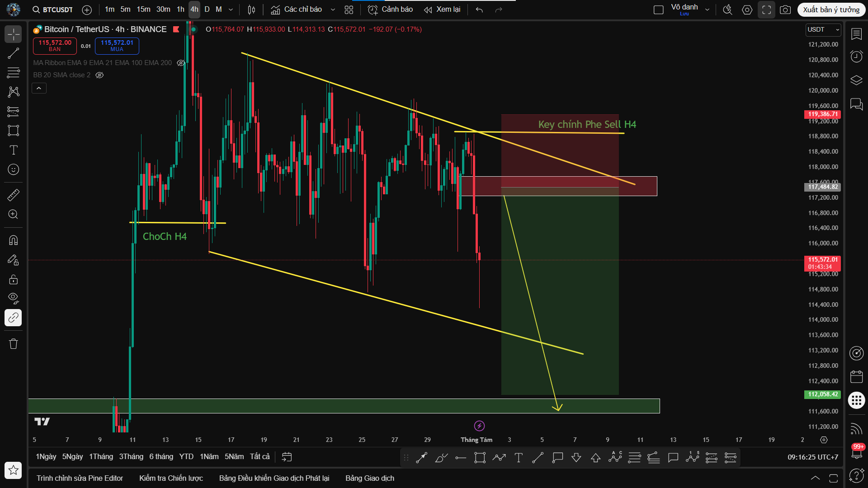Toggle MA Ribbon indicator visibility

point(181,63)
